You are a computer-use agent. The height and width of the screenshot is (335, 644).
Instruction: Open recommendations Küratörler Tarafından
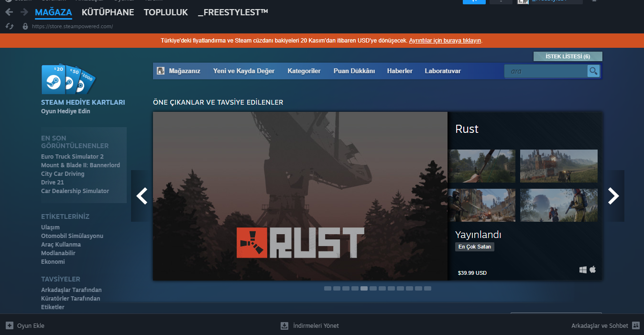tap(71, 299)
